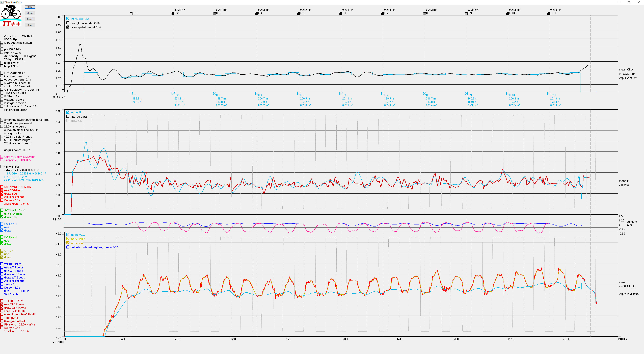This screenshot has width=644, height=354.
Task: Toggle the model vCG checkbox
Action: (68, 234)
